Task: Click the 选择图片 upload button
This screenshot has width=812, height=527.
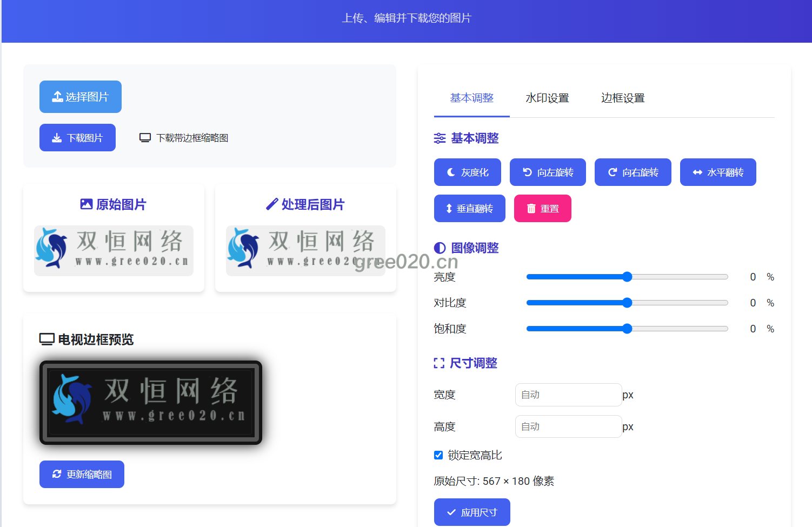Action: (80, 97)
